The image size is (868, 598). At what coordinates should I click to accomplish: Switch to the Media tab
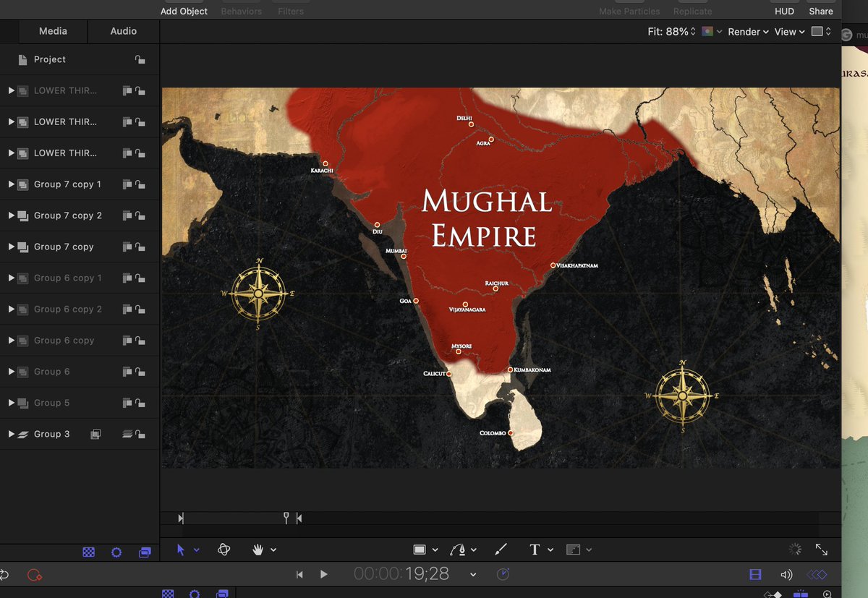pos(53,31)
